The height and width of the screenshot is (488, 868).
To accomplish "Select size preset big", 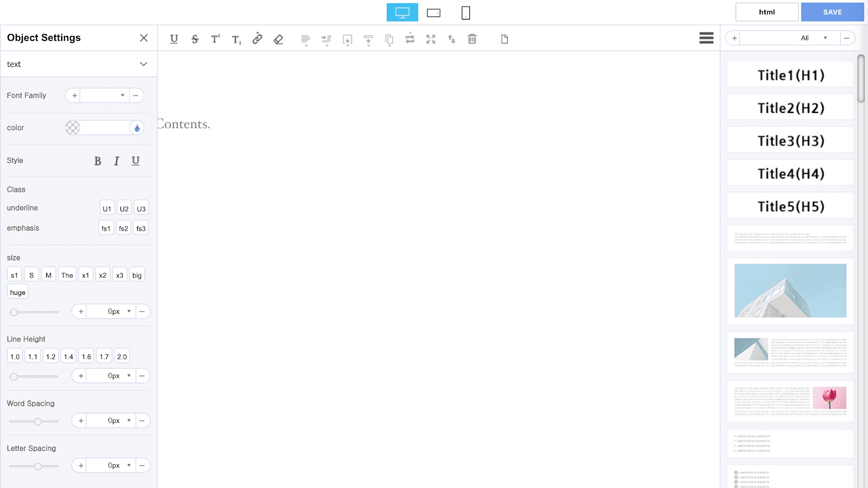I will pos(137,275).
